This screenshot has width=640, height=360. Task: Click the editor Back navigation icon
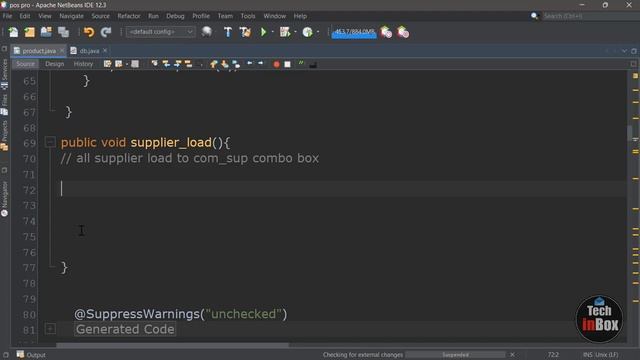point(118,64)
